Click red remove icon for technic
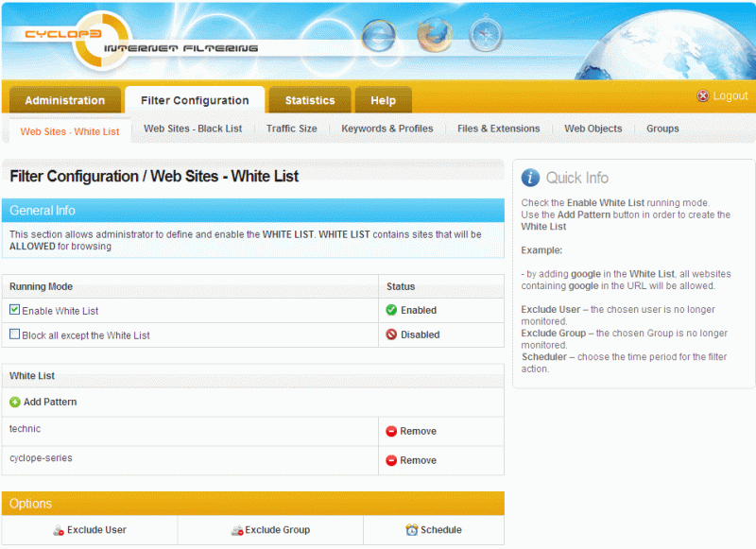 click(391, 432)
